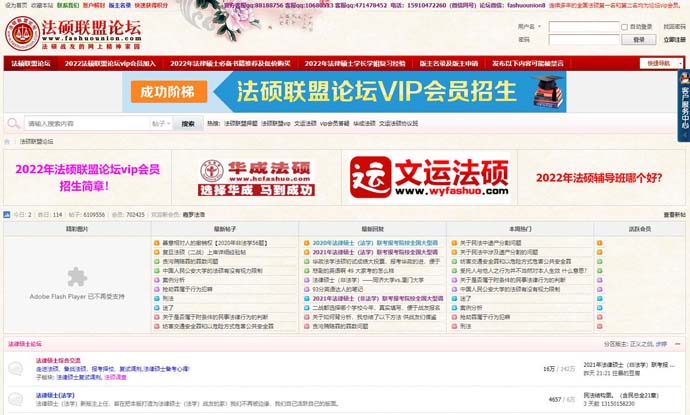690x415 pixels.
Task: Click the 法硕联盟论坛 site logo
Action: [73, 33]
